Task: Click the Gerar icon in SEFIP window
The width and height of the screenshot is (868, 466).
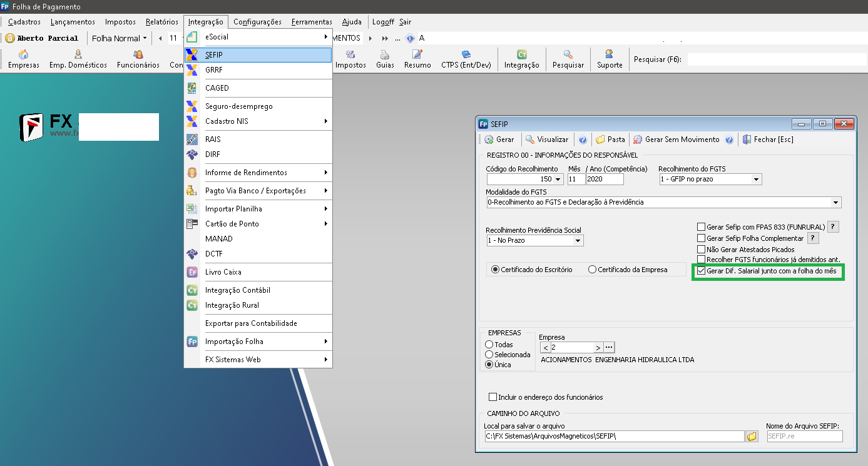Action: click(489, 139)
